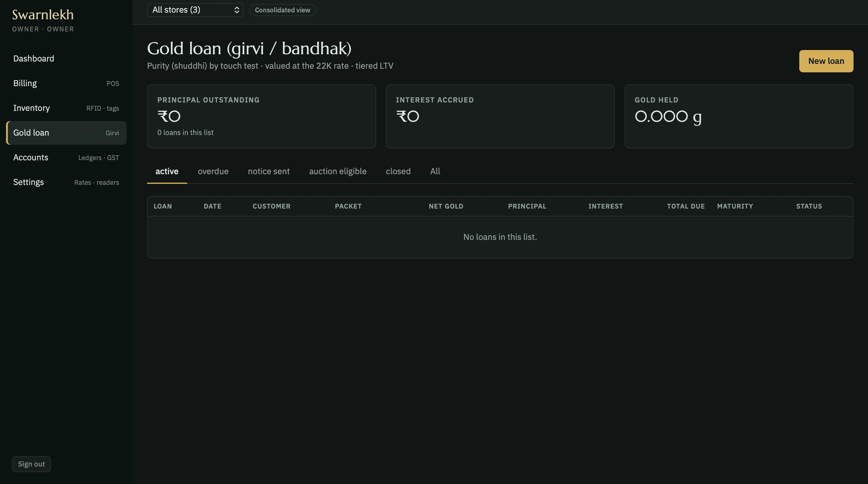Click the Consolidated view badge
Viewport: 868px width, 484px height.
tap(282, 10)
